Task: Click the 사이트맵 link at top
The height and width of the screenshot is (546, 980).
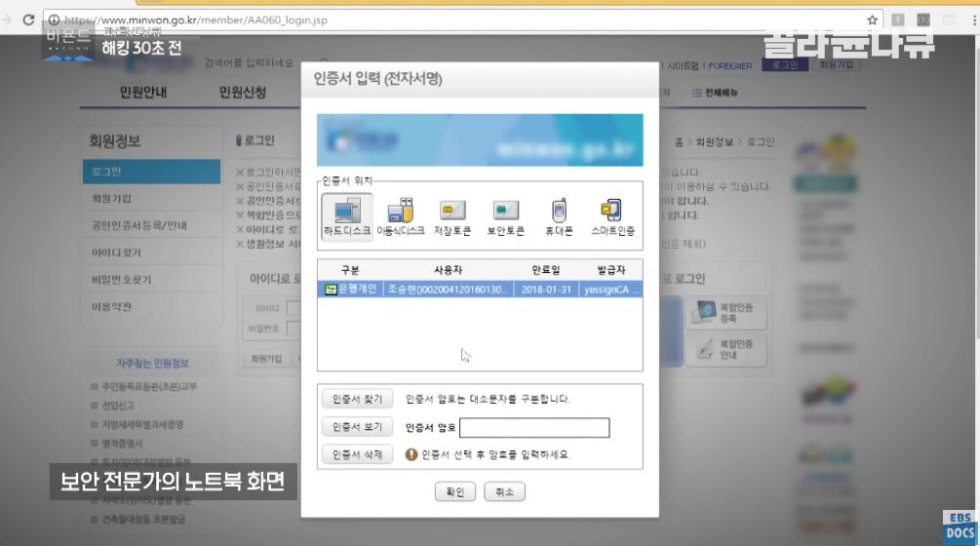Action: click(683, 65)
